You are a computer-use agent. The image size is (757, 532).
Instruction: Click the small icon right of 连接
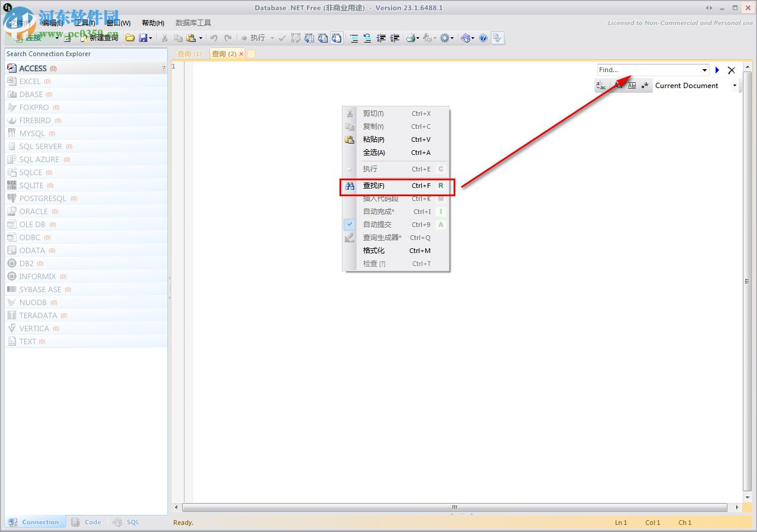67,38
